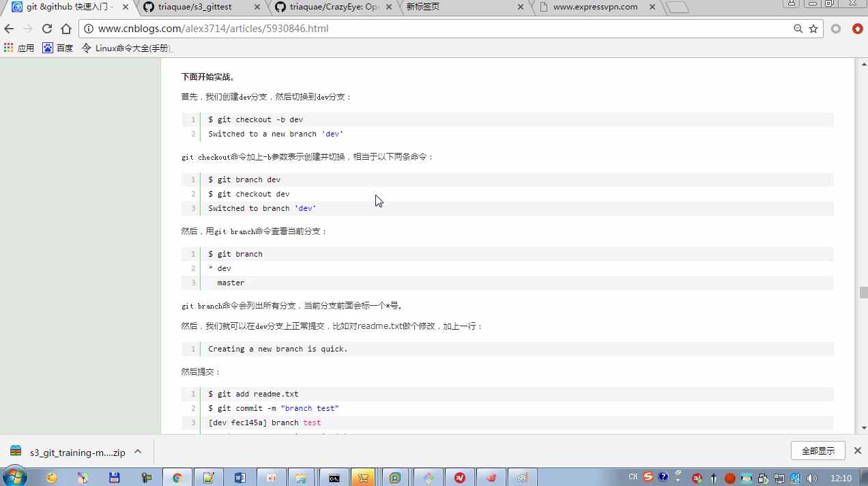868x486 pixels.
Task: Click the page scrollbar thumb
Action: tap(863, 292)
